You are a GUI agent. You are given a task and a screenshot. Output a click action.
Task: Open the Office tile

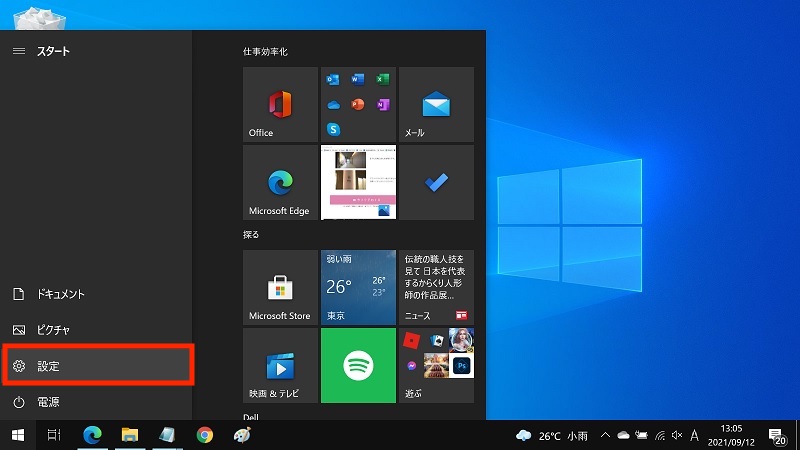click(280, 105)
